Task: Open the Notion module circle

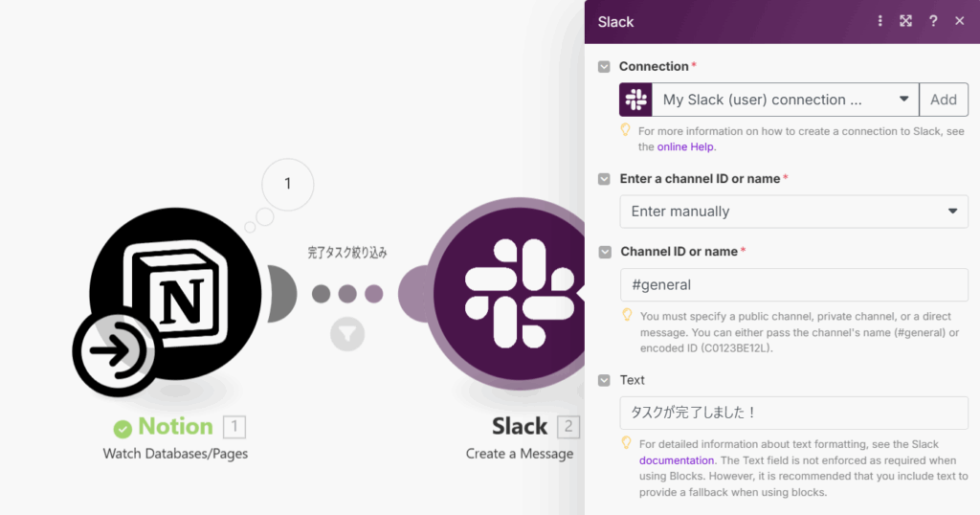Action: tap(176, 293)
